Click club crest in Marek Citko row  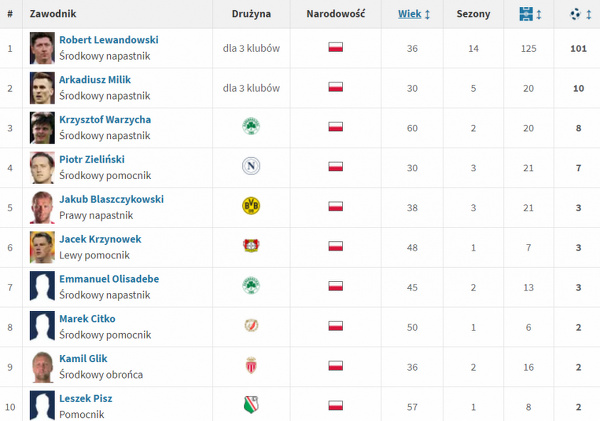[250, 325]
